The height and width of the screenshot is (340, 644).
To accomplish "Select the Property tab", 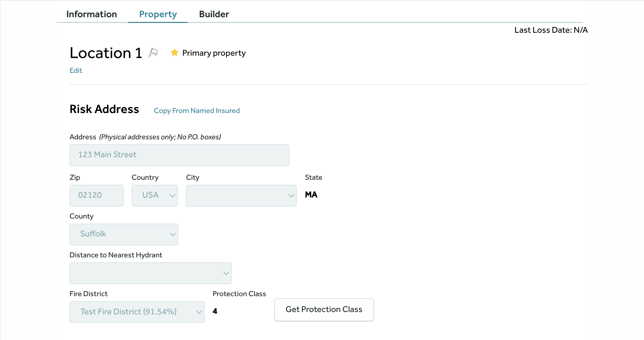I will [158, 14].
